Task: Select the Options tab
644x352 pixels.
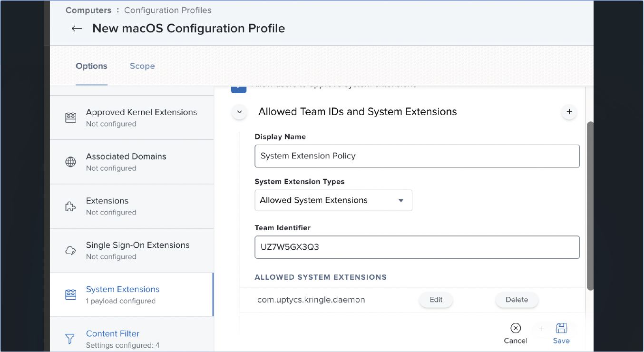Action: click(91, 66)
